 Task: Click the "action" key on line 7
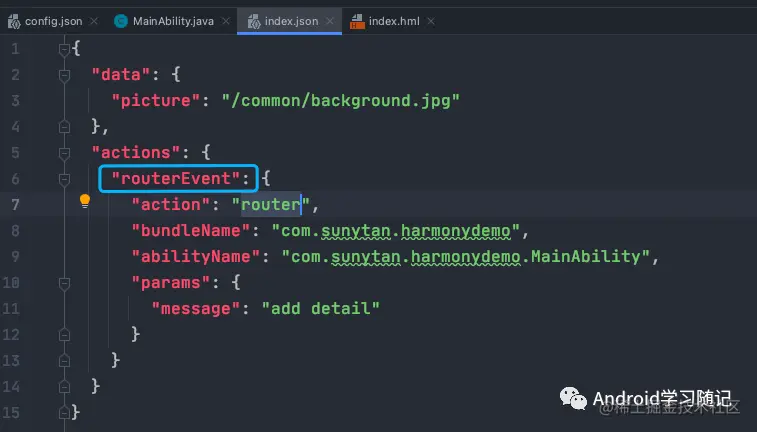click(171, 205)
